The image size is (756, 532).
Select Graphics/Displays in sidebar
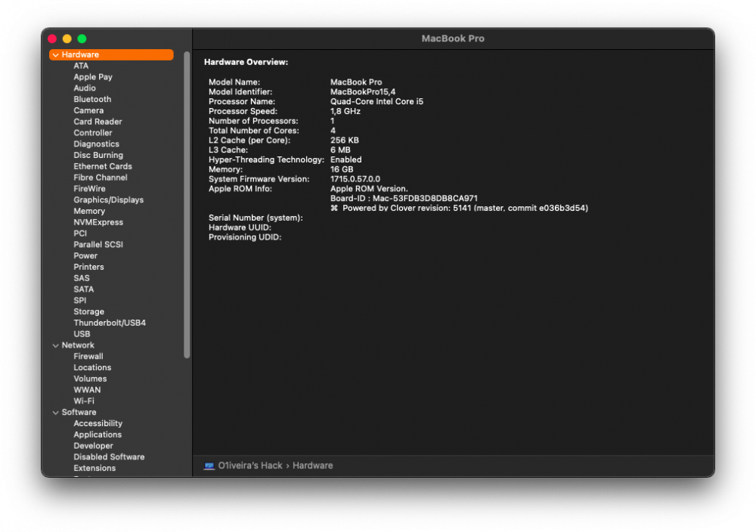tap(108, 200)
